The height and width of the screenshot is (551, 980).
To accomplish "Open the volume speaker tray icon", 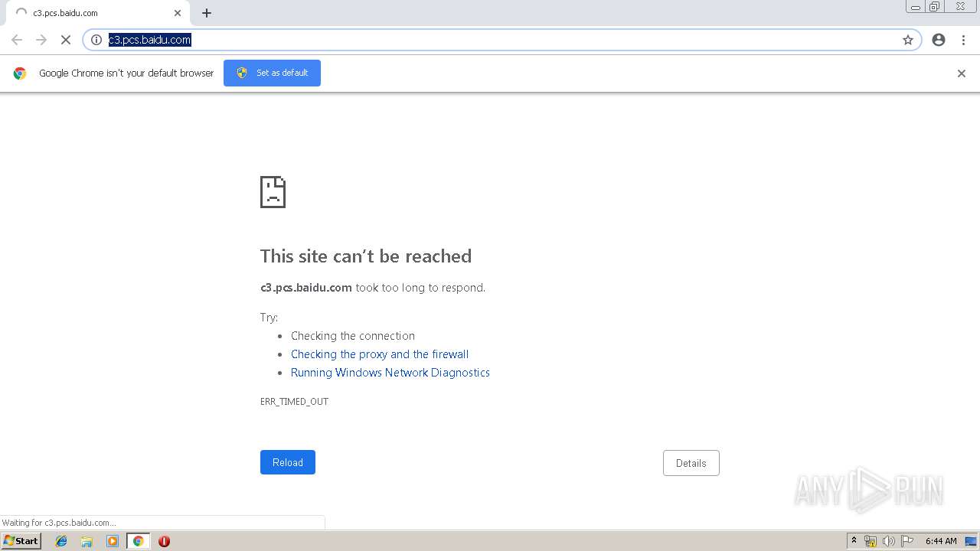I will pos(888,541).
